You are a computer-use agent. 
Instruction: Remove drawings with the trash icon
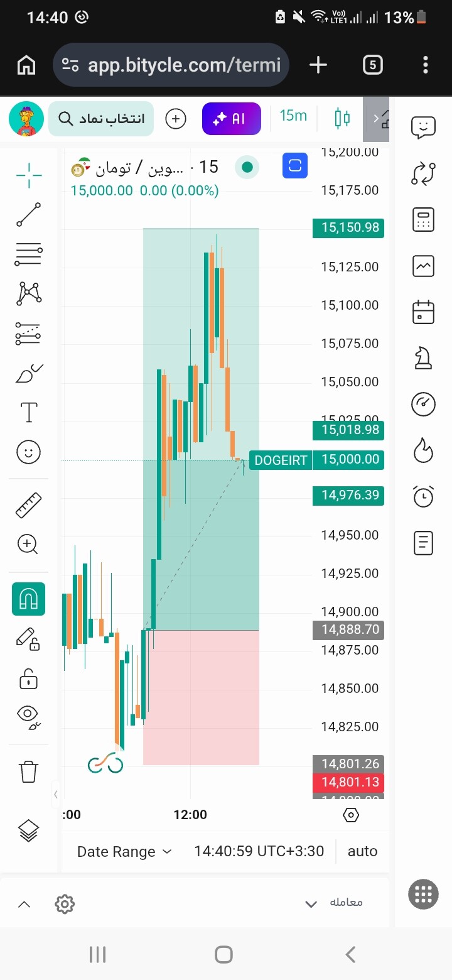point(29,771)
